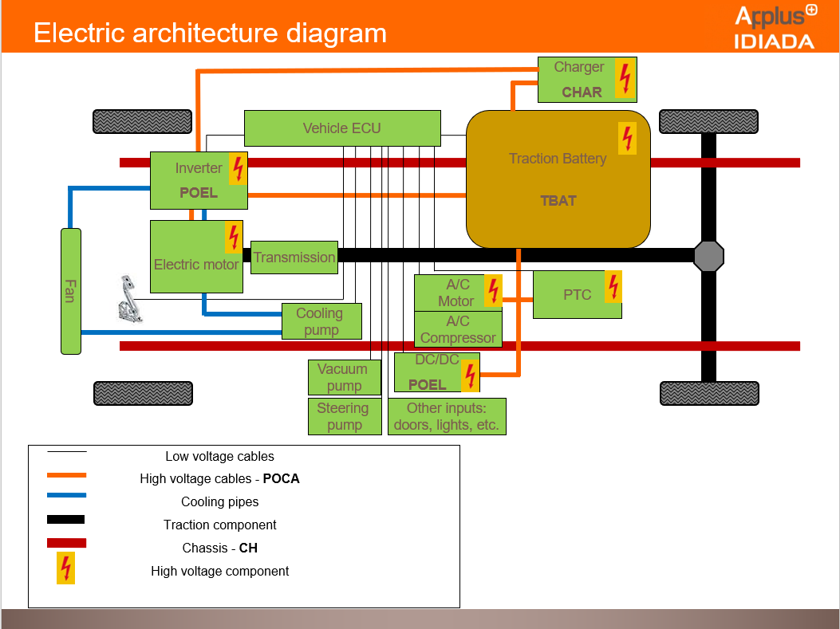
Task: Select the Vehicle ECU block
Action: [x=341, y=128]
